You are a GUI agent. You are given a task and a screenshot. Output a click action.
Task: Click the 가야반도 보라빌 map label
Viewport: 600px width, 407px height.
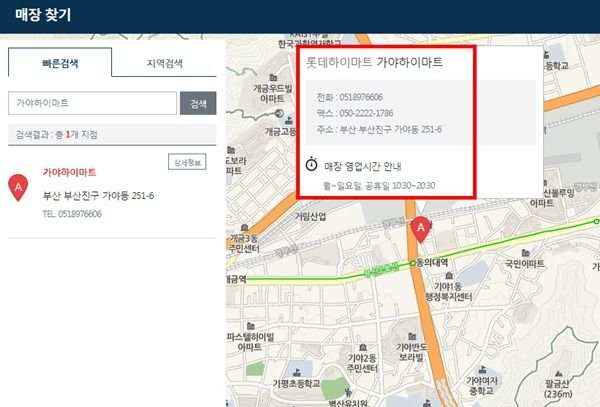[411, 352]
